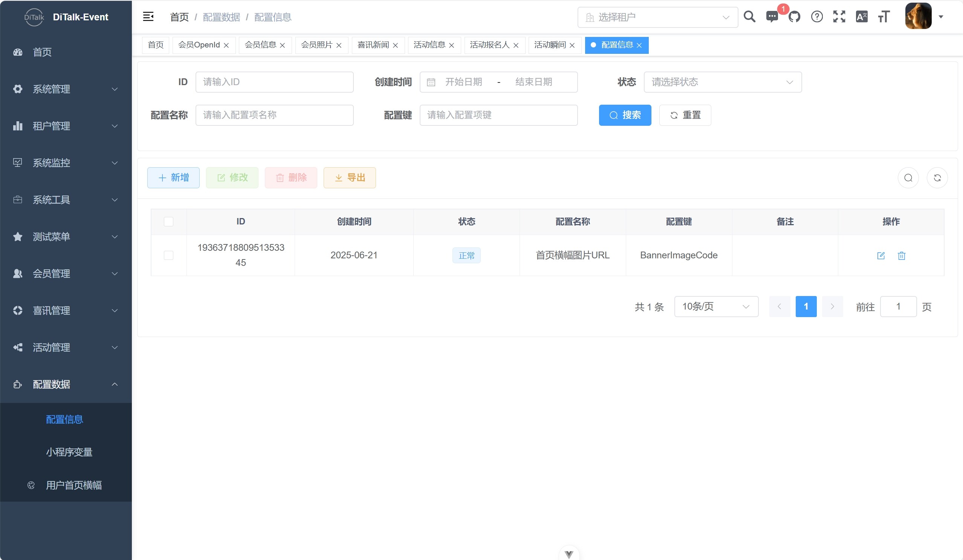Switch to the 活动信息 tab
This screenshot has height=560, width=963.
tap(429, 45)
